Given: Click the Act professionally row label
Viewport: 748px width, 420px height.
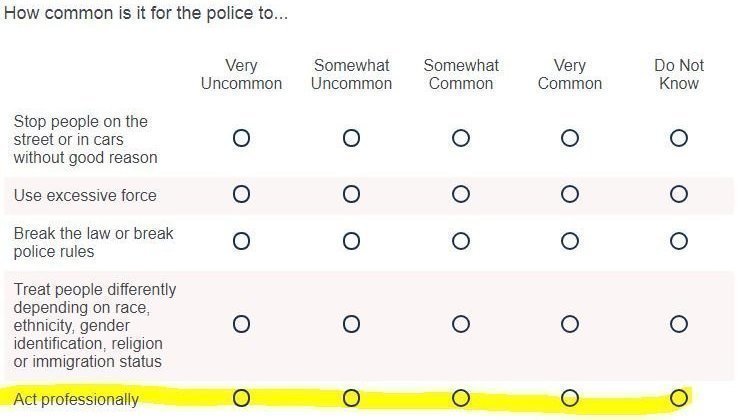Looking at the screenshot, I should click(76, 399).
